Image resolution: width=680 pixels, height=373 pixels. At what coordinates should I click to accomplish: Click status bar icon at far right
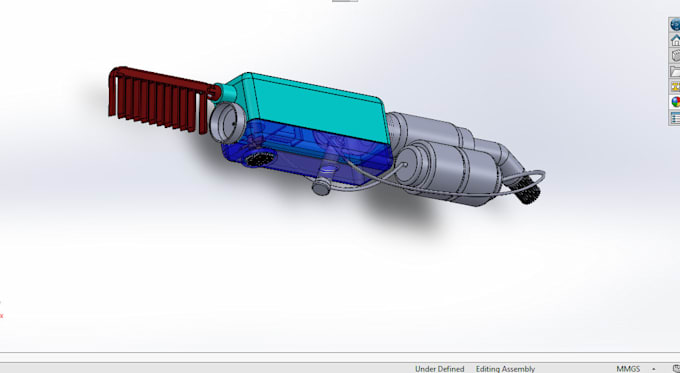pos(676,369)
